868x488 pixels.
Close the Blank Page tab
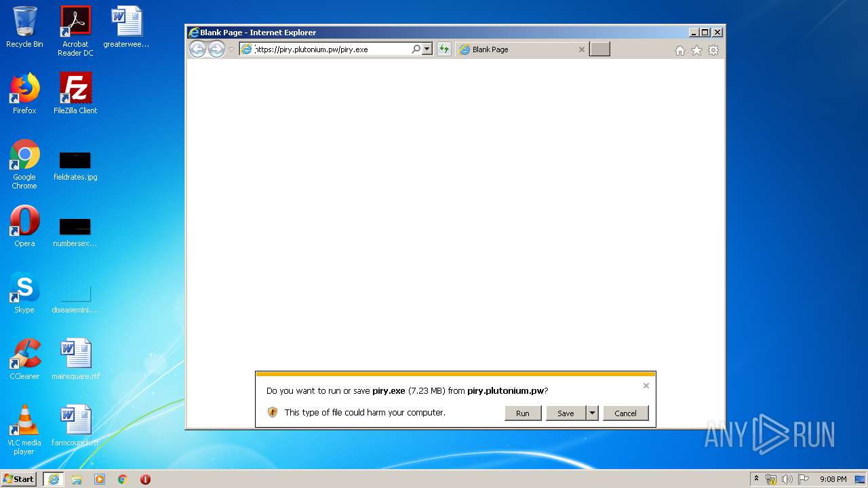[581, 49]
